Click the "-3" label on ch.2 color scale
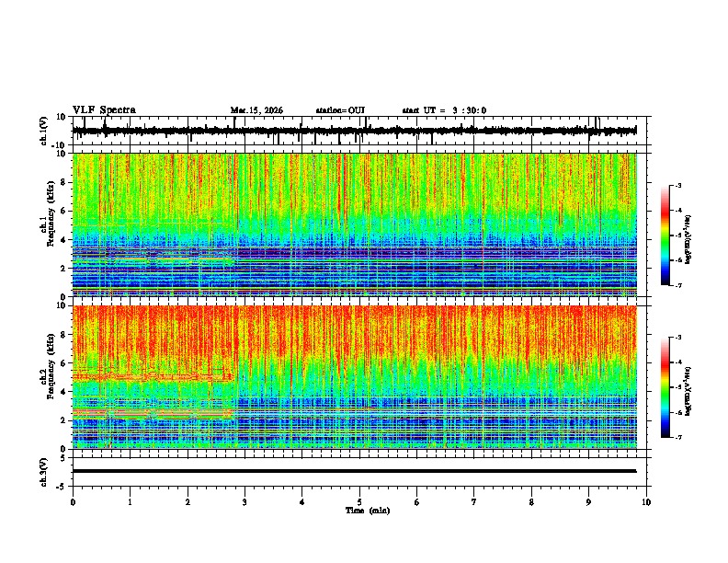The height and width of the screenshot is (563, 728). tap(678, 338)
